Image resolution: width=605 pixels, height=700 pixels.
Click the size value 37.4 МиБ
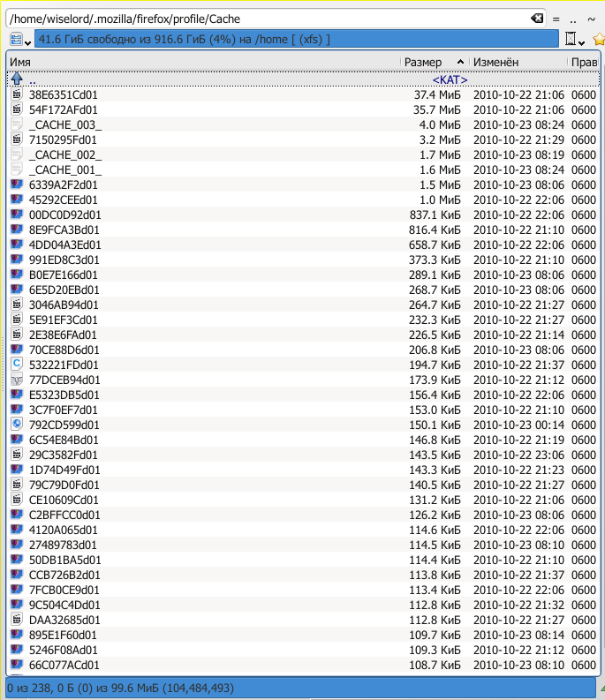tap(436, 94)
